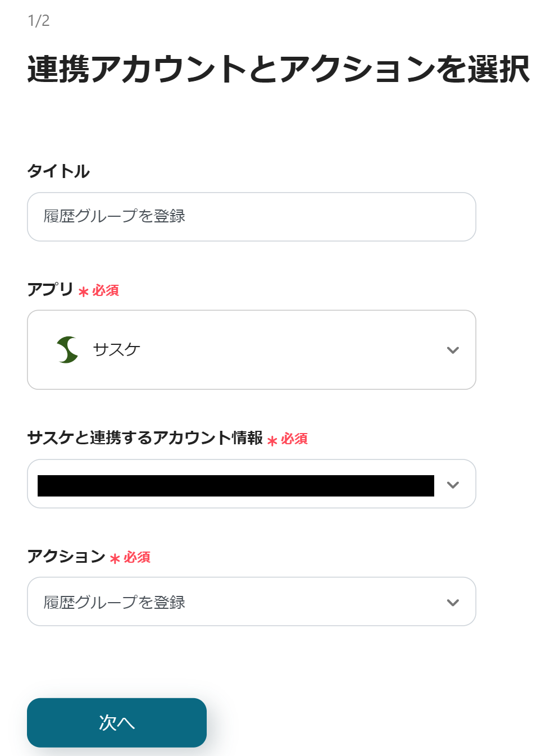
Task: Click the 必須 text beside アクション
Action: click(137, 557)
